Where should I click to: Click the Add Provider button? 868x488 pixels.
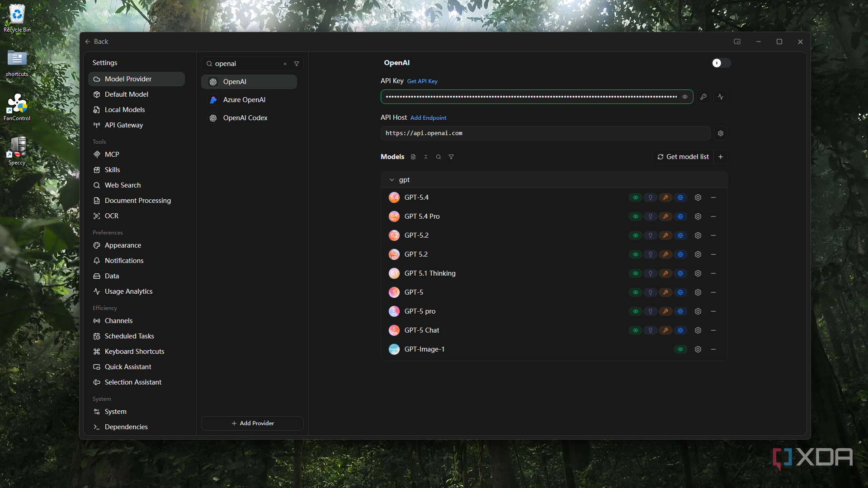coord(252,423)
